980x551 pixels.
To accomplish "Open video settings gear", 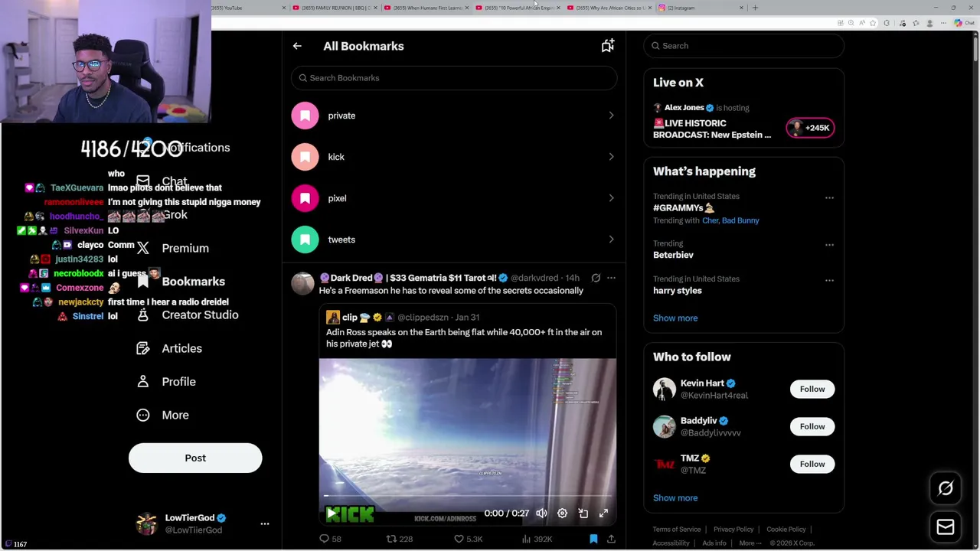I will 562,514.
